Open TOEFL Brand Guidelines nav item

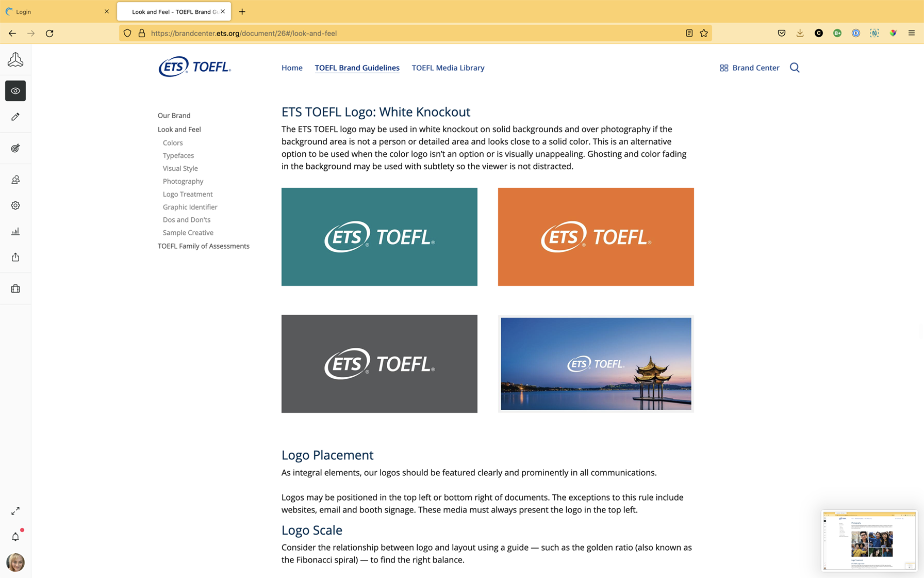click(x=357, y=68)
